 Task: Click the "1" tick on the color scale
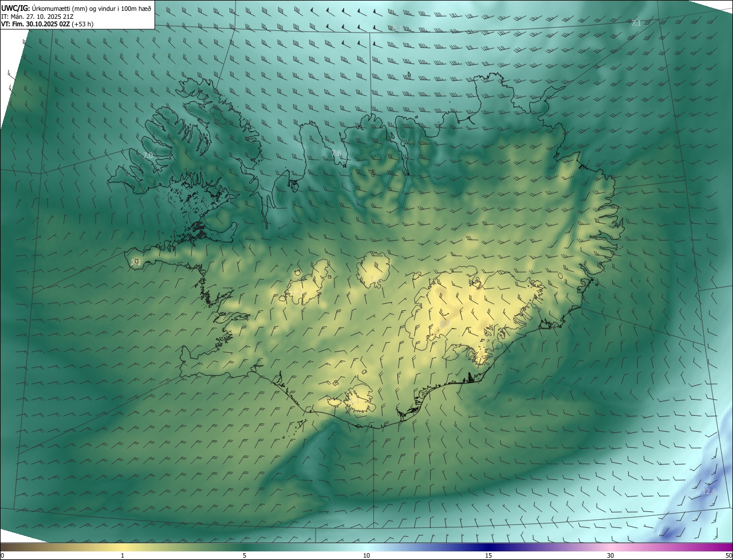point(123,555)
